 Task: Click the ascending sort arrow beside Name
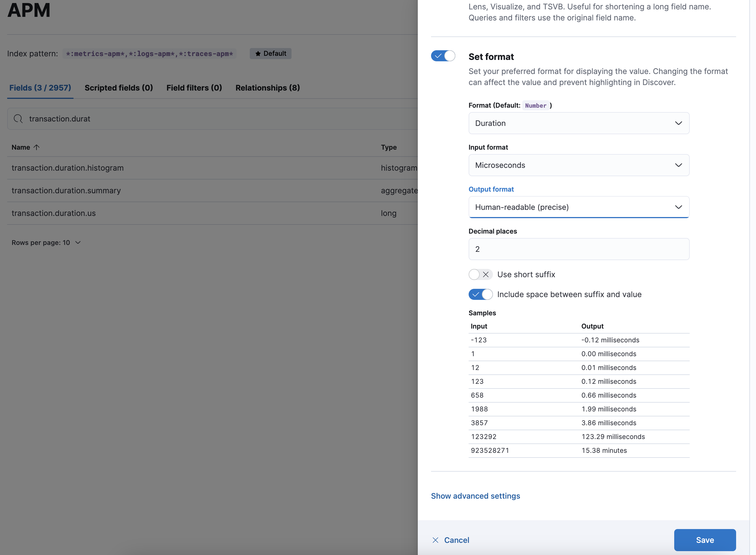pyautogui.click(x=36, y=147)
